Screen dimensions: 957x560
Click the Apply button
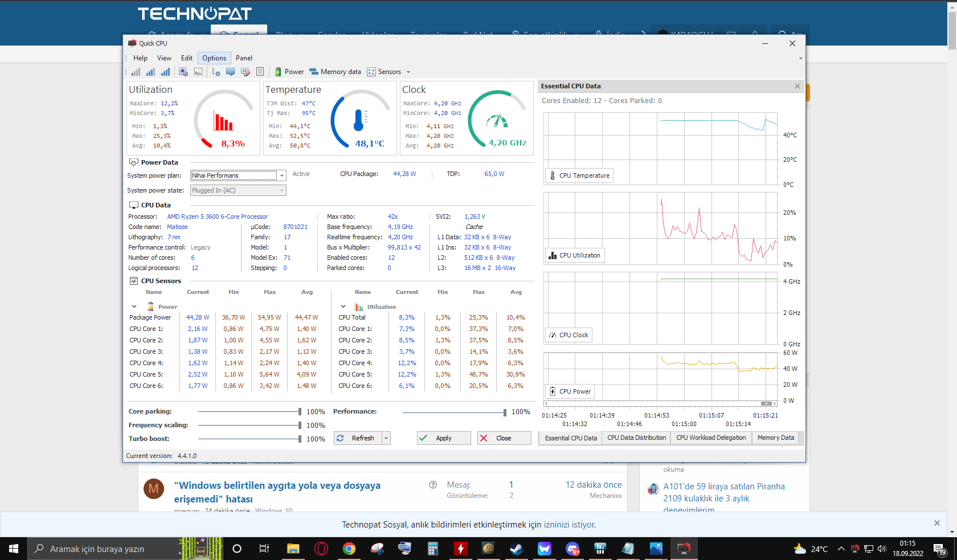point(444,438)
